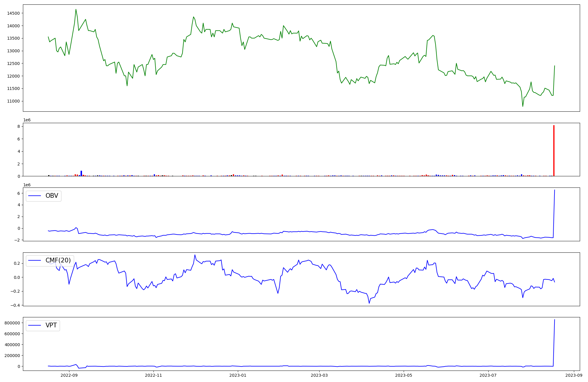Click the OBV legend box
Screen dimensions: 588x382
pos(44,196)
